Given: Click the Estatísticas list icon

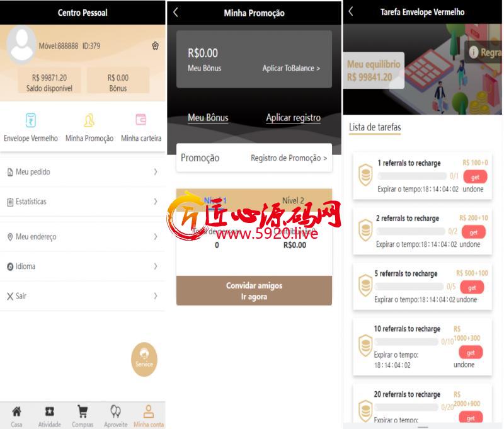Looking at the screenshot, I should pos(10,202).
